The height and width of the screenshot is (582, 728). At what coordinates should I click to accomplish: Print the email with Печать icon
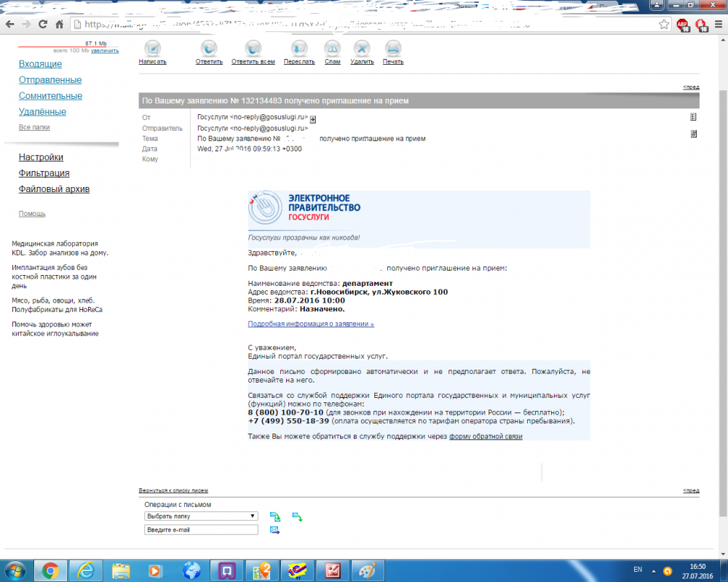[x=393, y=49]
